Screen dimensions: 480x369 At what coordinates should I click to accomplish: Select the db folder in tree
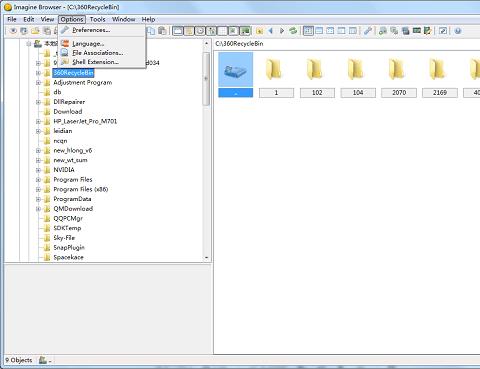click(57, 92)
